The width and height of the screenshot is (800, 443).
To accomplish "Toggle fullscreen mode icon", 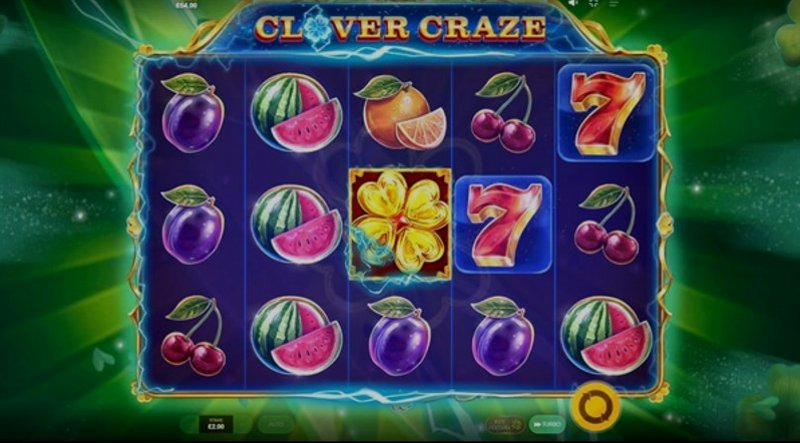I will [x=593, y=3].
